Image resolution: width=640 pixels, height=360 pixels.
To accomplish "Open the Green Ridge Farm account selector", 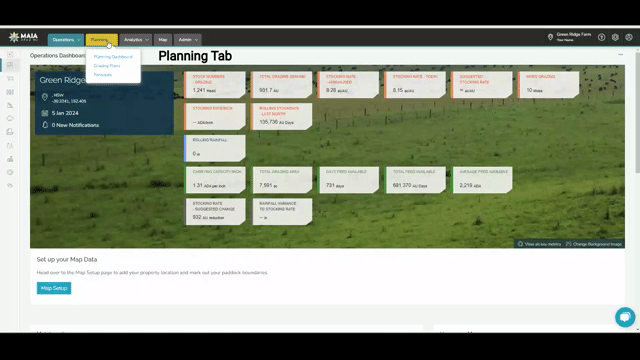I will click(573, 37).
